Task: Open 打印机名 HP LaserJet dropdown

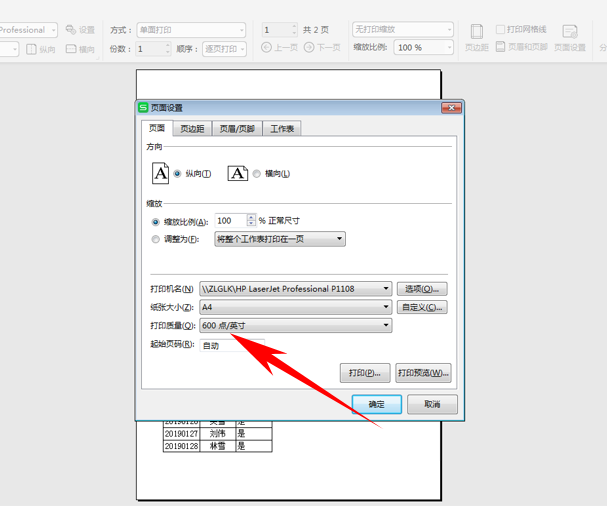Action: 295,289
